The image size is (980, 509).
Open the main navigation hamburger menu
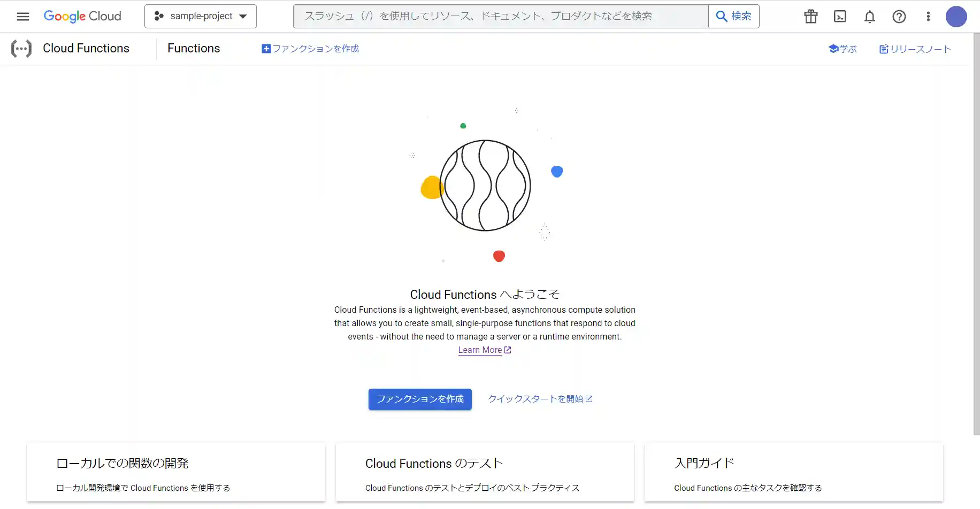tap(22, 16)
